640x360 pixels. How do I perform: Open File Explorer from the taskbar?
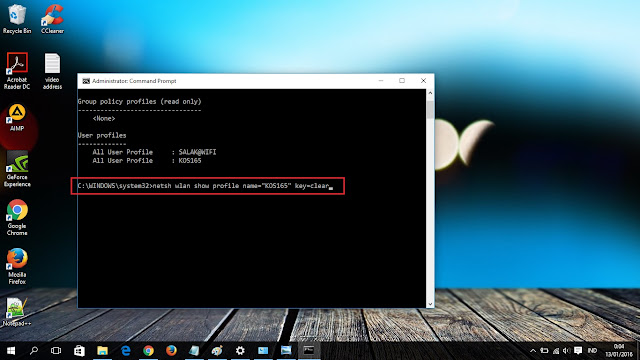click(102, 351)
